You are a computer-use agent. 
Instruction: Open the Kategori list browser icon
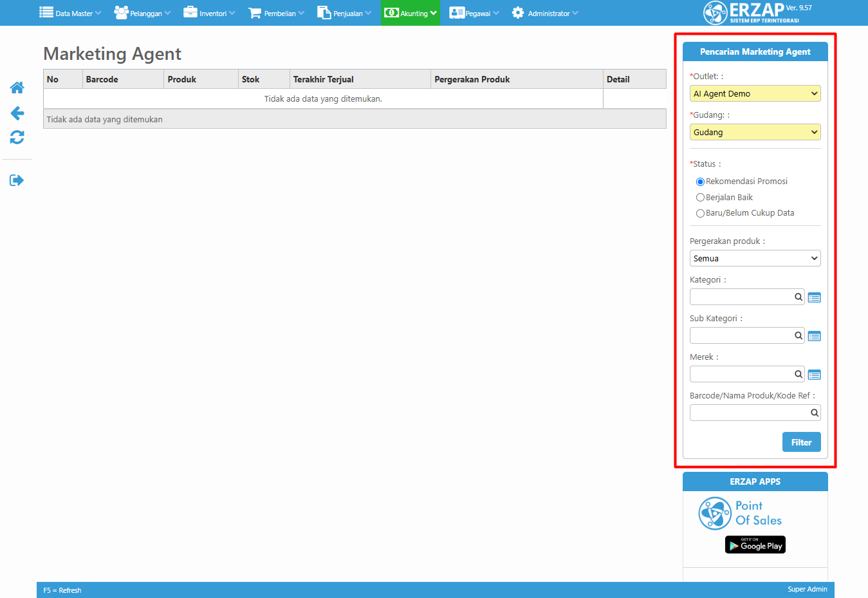coord(814,297)
